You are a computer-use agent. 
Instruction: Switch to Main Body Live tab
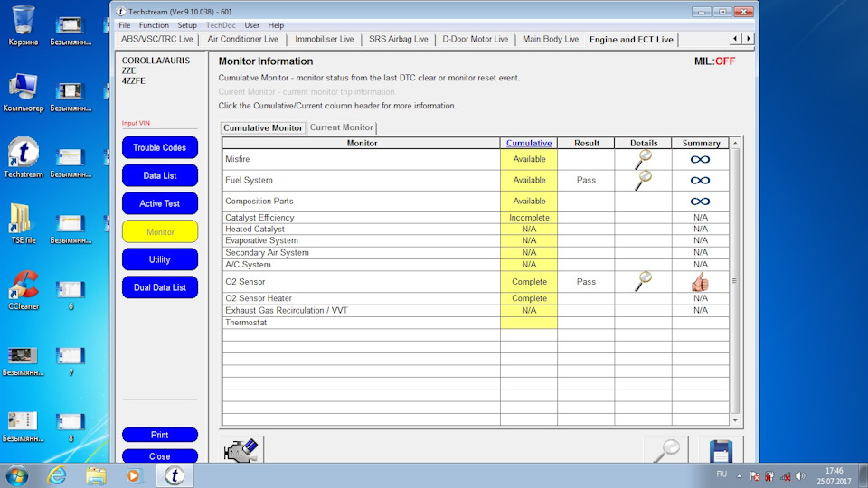(x=551, y=39)
